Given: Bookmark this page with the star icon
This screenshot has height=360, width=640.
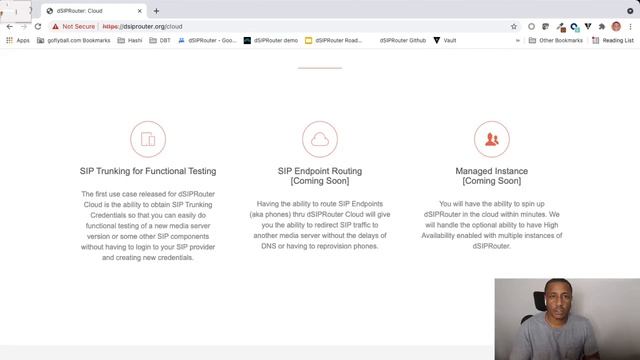Looking at the screenshot, I should (x=514, y=27).
